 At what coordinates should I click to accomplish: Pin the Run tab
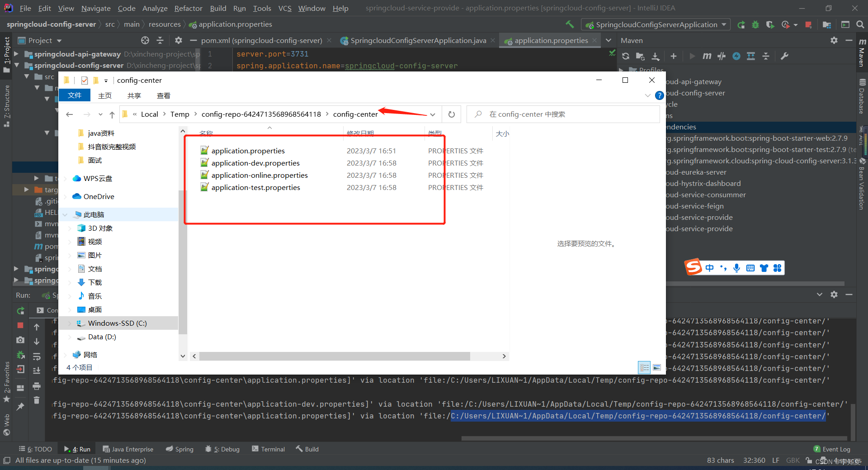pos(20,407)
